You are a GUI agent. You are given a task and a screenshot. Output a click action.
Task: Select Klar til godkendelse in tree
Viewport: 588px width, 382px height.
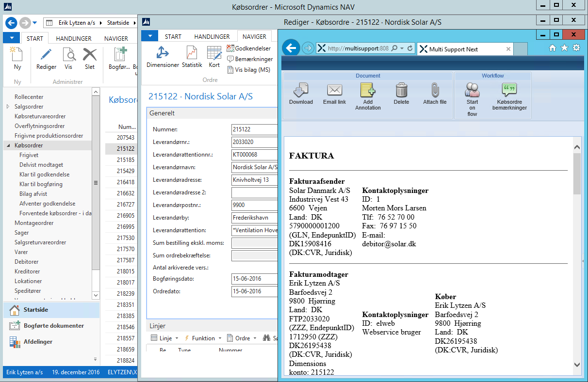tap(45, 175)
